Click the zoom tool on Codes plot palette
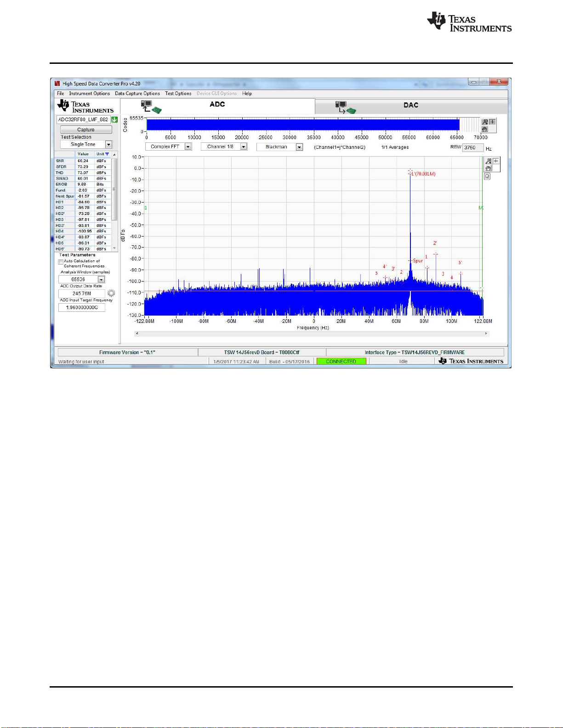 tap(485, 122)
